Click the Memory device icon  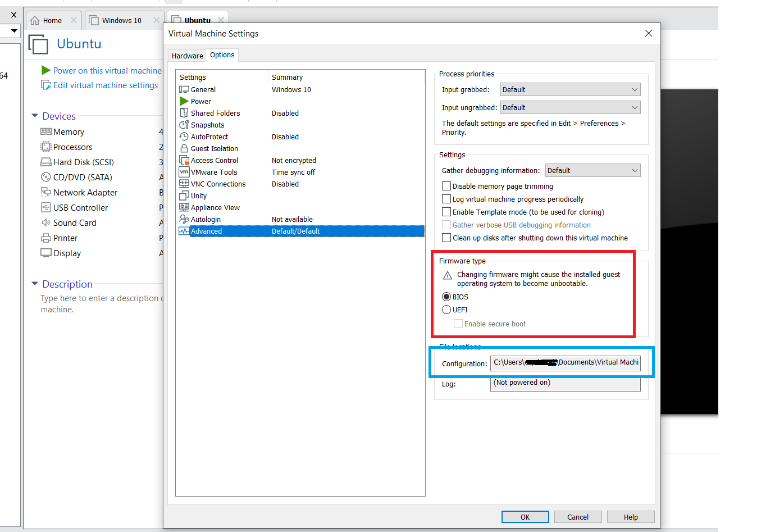tap(45, 131)
